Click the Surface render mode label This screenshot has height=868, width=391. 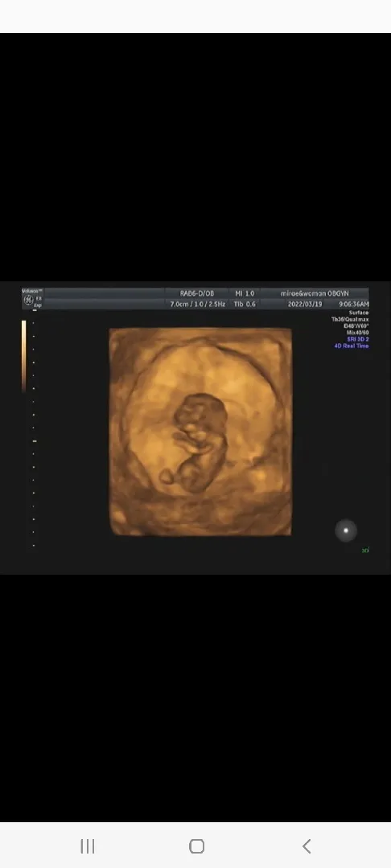tap(358, 313)
